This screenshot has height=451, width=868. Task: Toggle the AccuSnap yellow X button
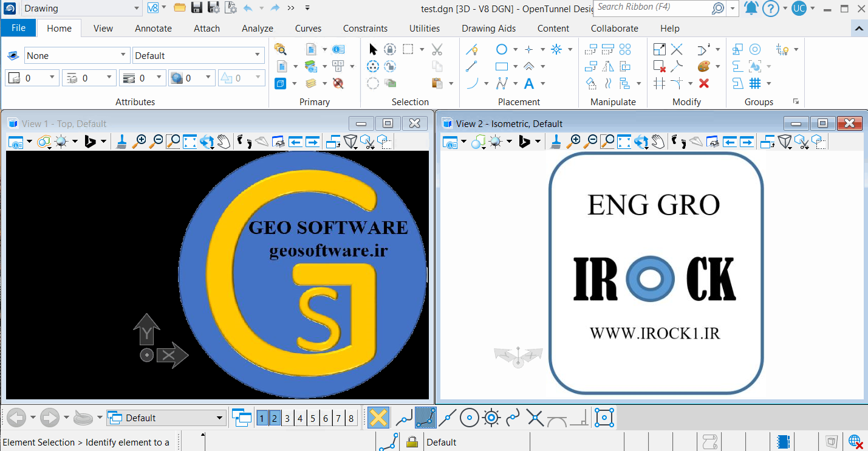tap(378, 418)
